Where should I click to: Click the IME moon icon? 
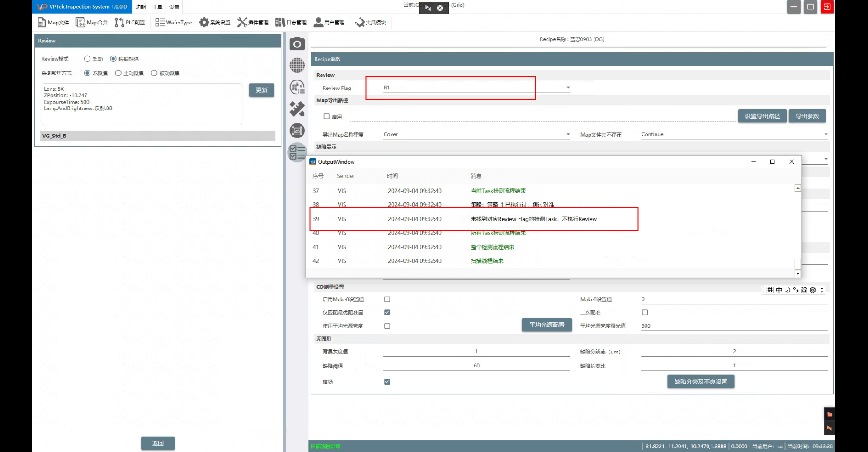(x=788, y=290)
